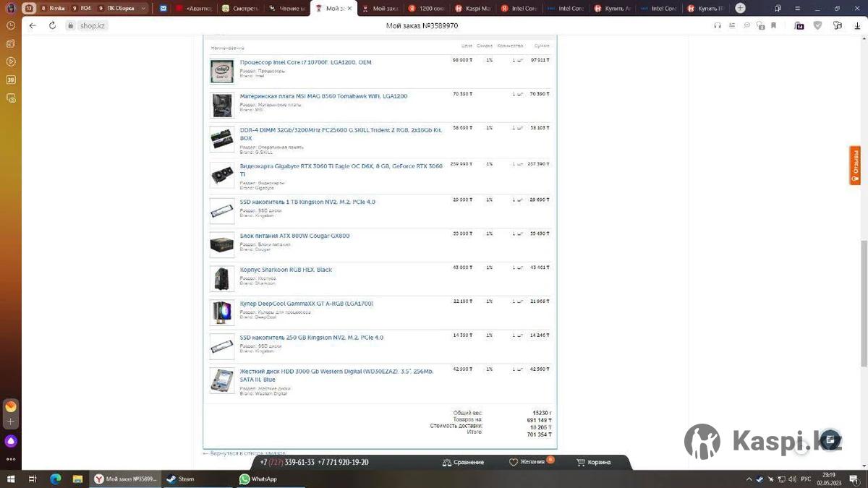The image size is (868, 488).
Task: Open the new tab plus button
Action: (740, 8)
